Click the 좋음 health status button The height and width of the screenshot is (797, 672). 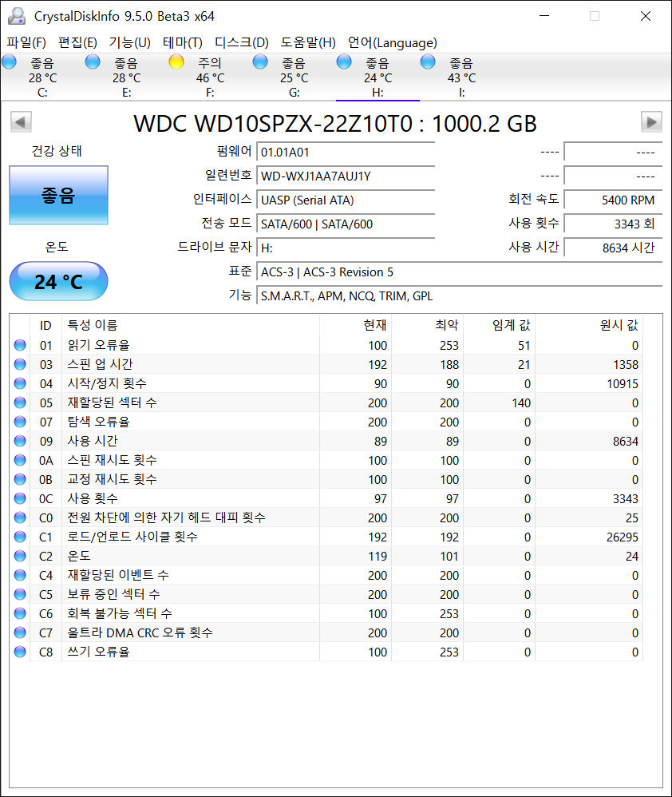pos(58,196)
